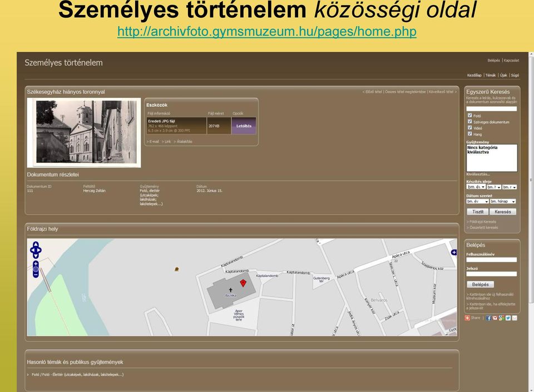Click the Tisztít clear button
534x392 pixels.
478,212
